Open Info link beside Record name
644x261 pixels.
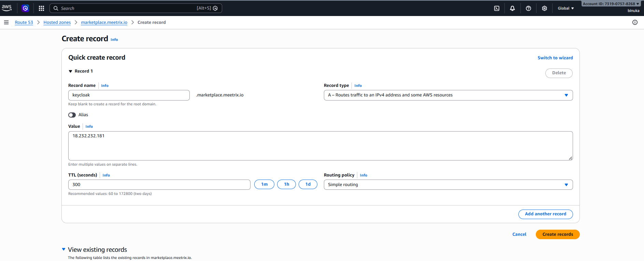105,86
